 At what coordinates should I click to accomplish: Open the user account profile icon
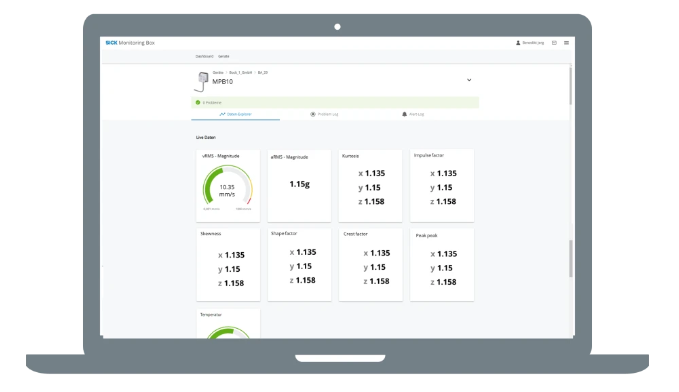click(518, 43)
